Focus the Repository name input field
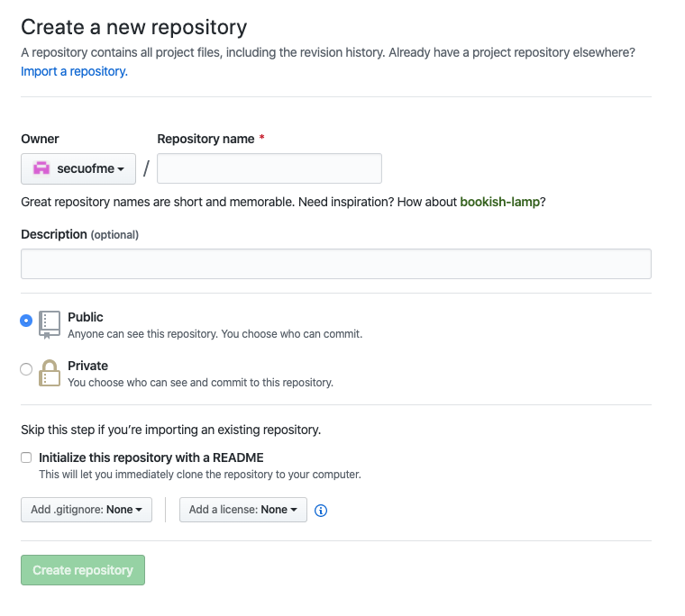 tap(269, 168)
